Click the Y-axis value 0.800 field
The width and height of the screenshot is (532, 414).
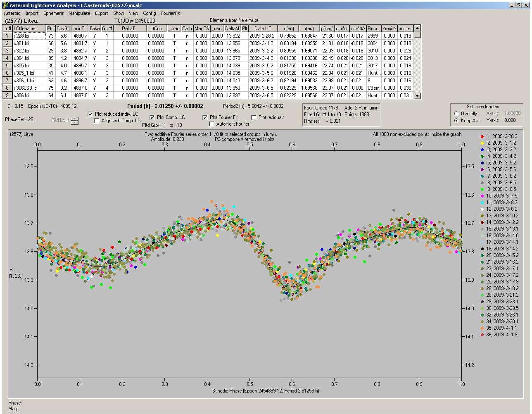pos(510,121)
